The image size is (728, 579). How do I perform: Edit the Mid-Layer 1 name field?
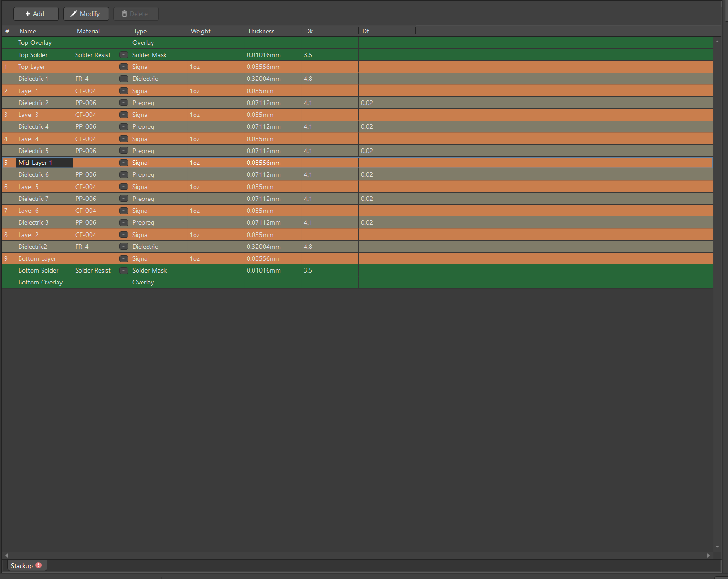tap(44, 163)
